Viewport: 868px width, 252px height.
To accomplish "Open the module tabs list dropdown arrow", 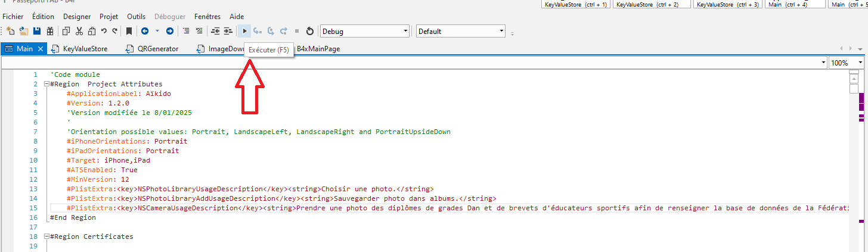I will point(860,49).
